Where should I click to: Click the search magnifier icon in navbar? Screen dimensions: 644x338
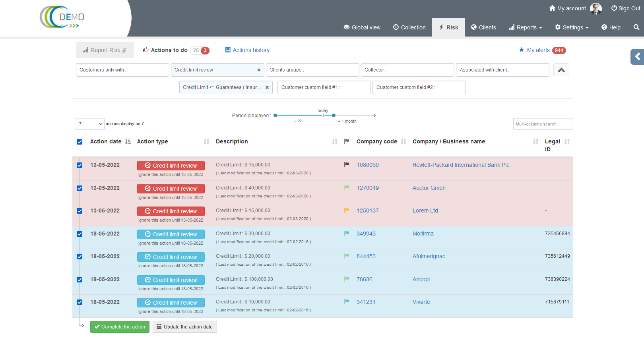[x=636, y=27]
